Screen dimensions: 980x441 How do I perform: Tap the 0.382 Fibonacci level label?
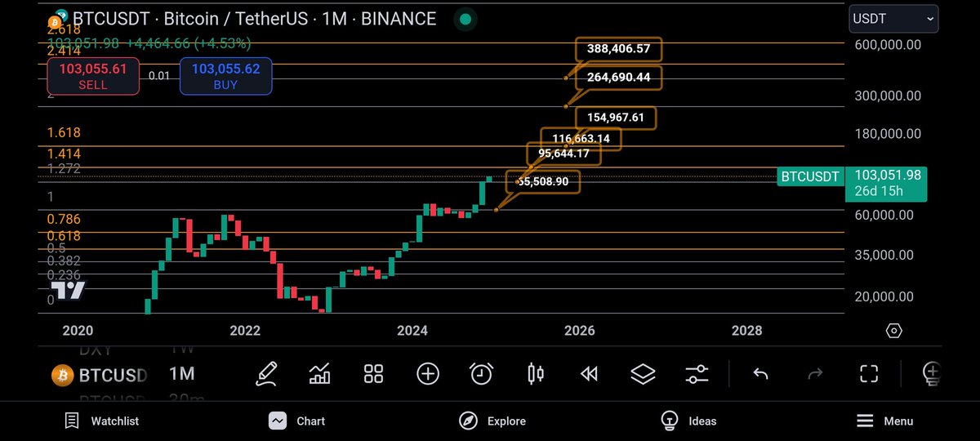(64, 261)
